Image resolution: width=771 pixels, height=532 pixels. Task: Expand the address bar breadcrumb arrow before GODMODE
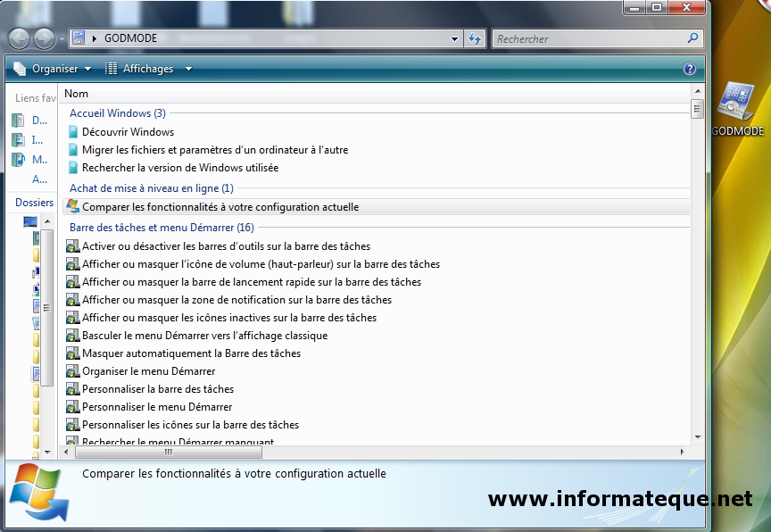(94, 38)
